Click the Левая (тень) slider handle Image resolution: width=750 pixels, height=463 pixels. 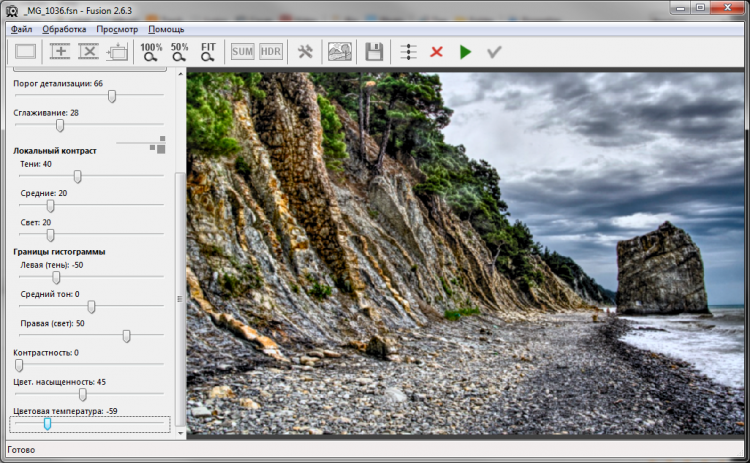click(56, 278)
